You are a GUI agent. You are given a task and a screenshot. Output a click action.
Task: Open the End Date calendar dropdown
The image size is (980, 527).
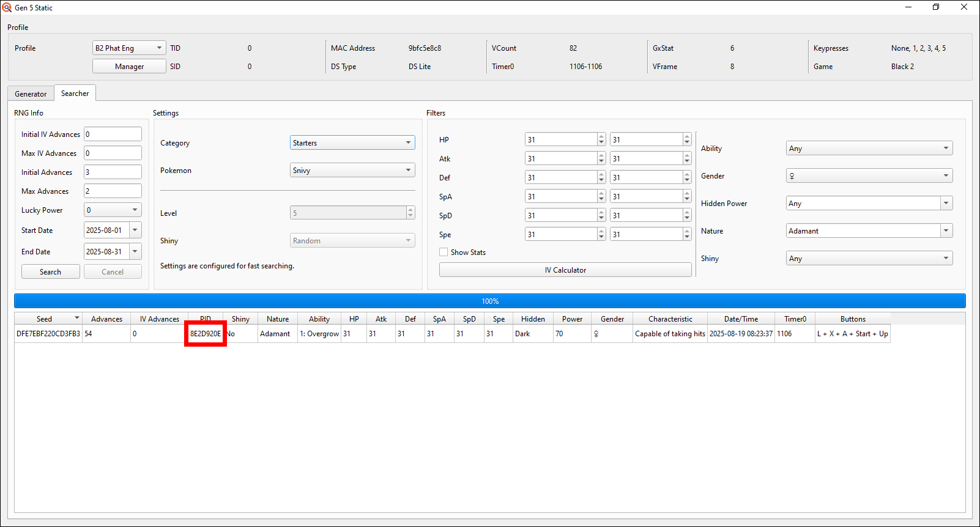pos(135,251)
